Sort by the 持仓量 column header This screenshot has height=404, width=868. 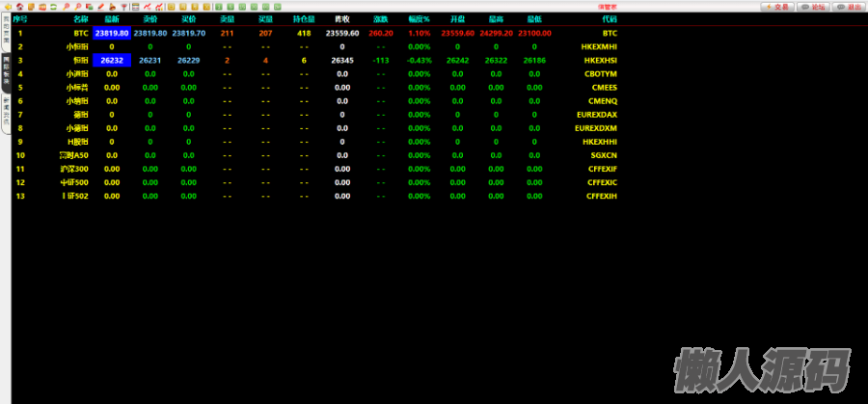click(304, 19)
